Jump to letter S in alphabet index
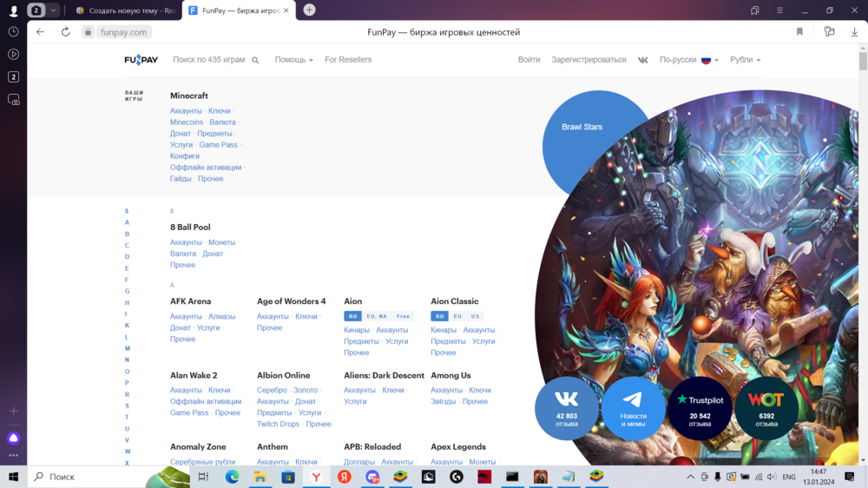 pos(127,406)
